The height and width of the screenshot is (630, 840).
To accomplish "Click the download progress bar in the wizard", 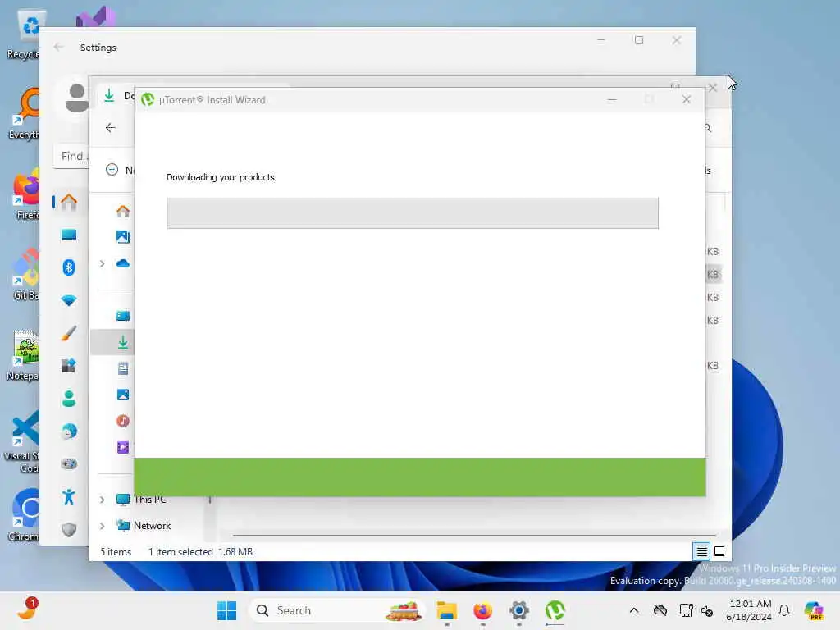I will (413, 213).
